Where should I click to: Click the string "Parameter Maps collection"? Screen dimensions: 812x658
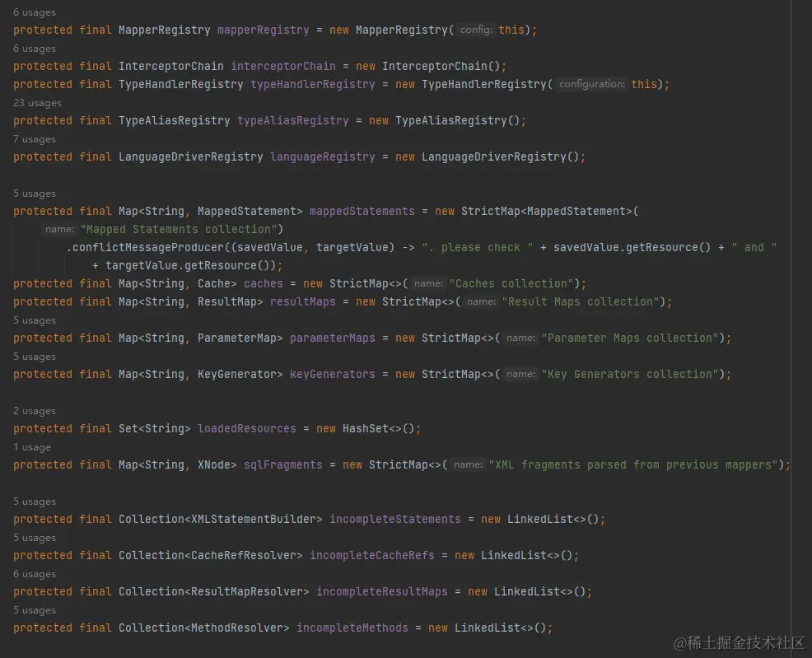point(630,338)
